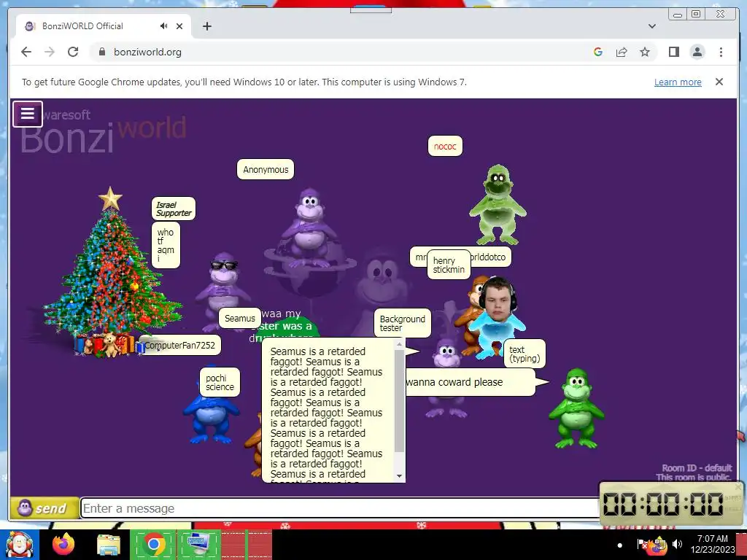Open Chrome's three-dot menu
747x560 pixels.
tap(721, 52)
